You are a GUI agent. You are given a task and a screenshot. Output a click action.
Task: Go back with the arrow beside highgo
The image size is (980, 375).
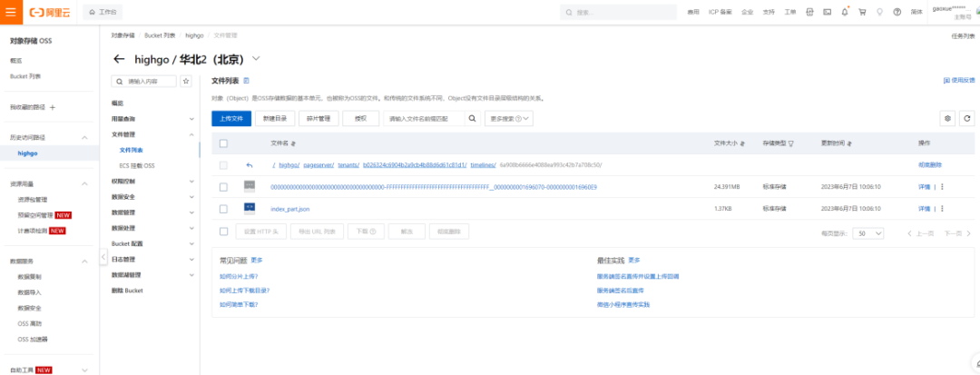coord(119,59)
